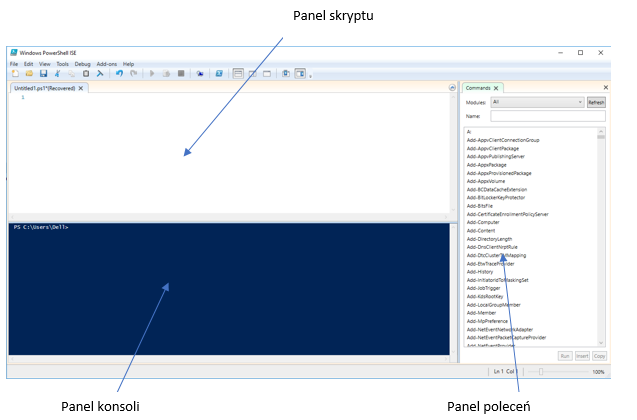Select Add-DirectoryLength in command list
The height and width of the screenshot is (420, 637).
point(490,239)
